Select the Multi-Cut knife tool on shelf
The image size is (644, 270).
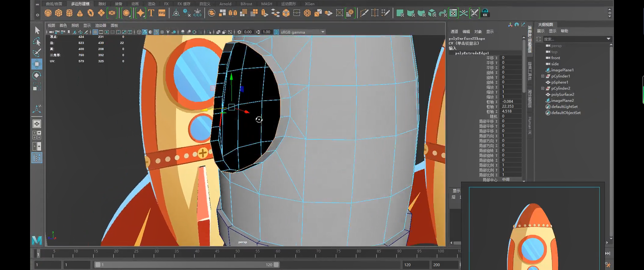pos(364,13)
